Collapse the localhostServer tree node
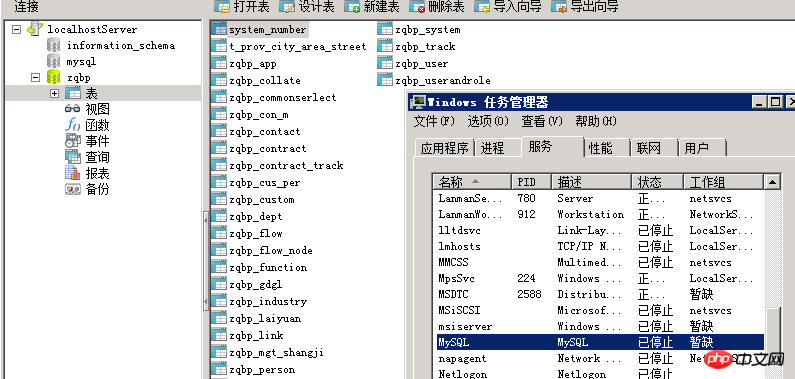This screenshot has width=795, height=379. click(x=16, y=29)
